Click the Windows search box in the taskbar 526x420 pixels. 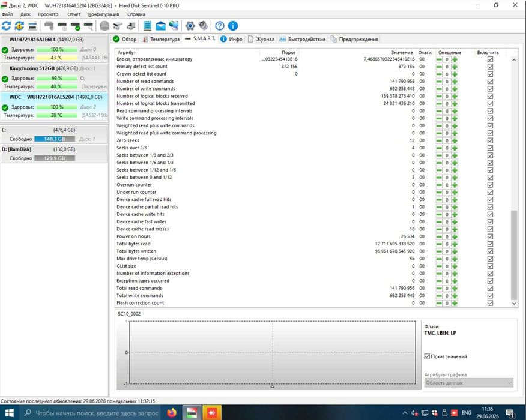point(91,413)
